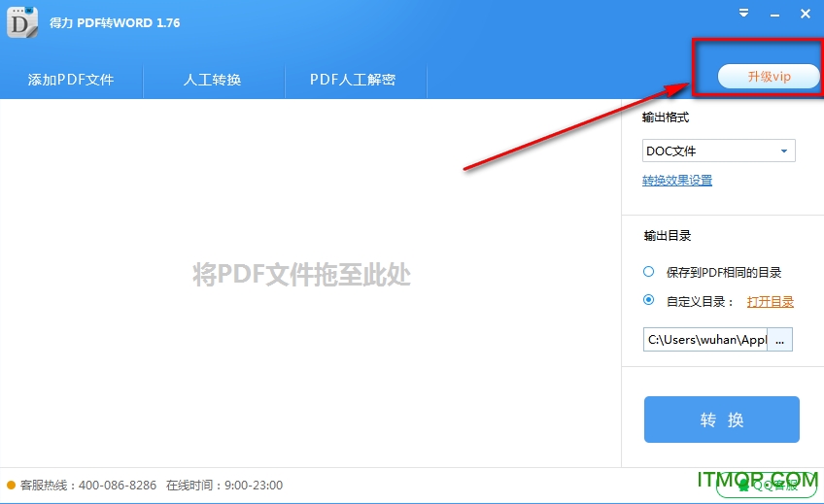Click the QQ客服 button

pos(767,486)
